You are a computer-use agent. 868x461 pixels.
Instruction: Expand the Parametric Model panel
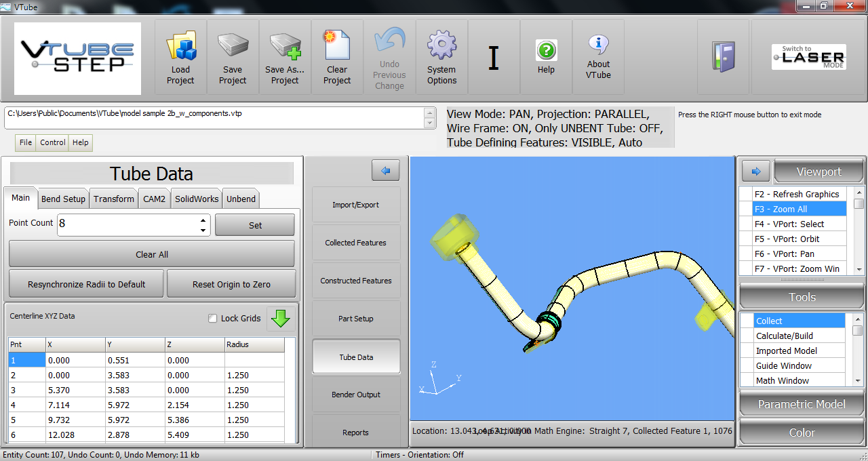pyautogui.click(x=801, y=404)
